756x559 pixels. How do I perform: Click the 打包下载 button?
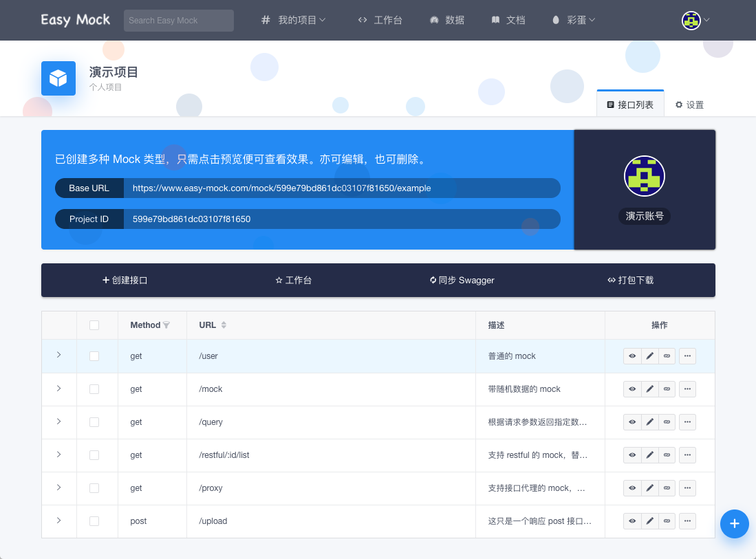[630, 280]
